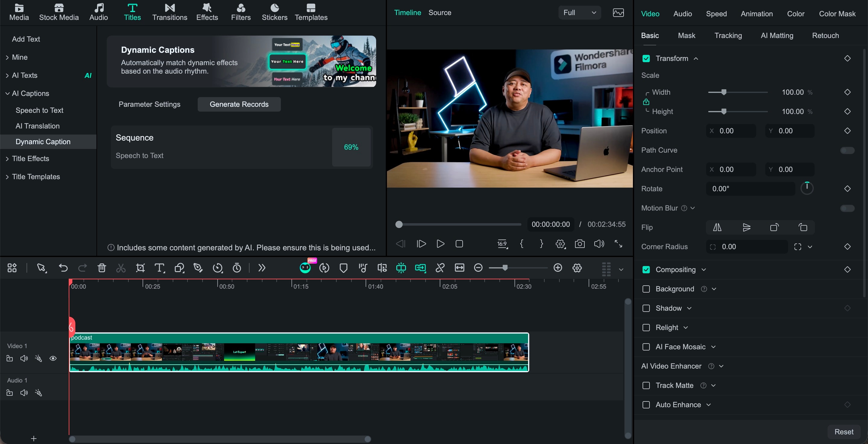Open the Stickers library

274,12
